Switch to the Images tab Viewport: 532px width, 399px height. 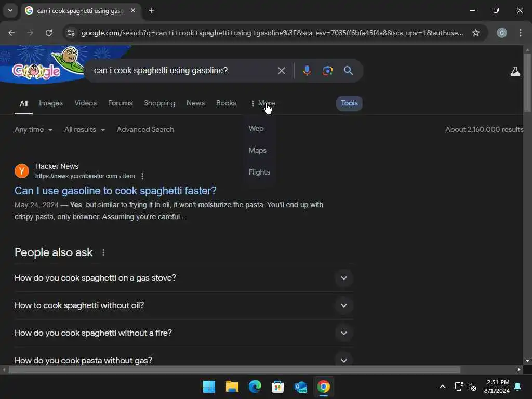point(51,103)
